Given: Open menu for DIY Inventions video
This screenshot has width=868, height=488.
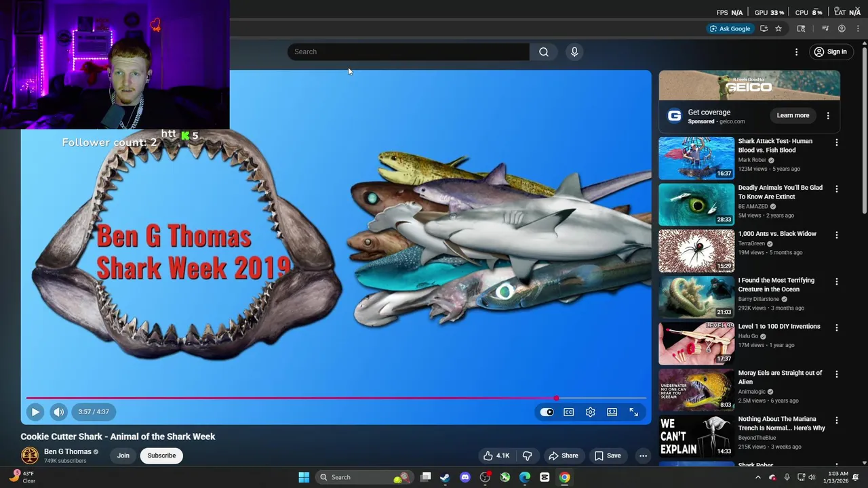Looking at the screenshot, I should pos(836,327).
